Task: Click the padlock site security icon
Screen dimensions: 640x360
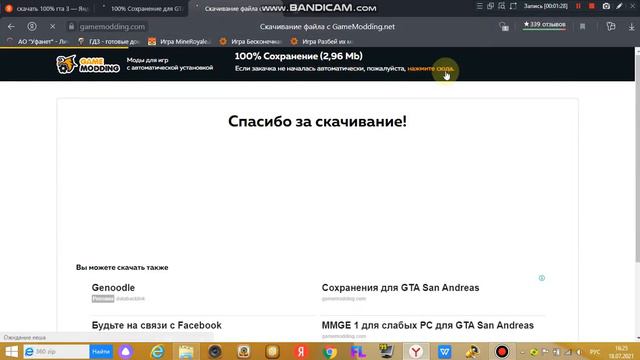Action: [71, 27]
